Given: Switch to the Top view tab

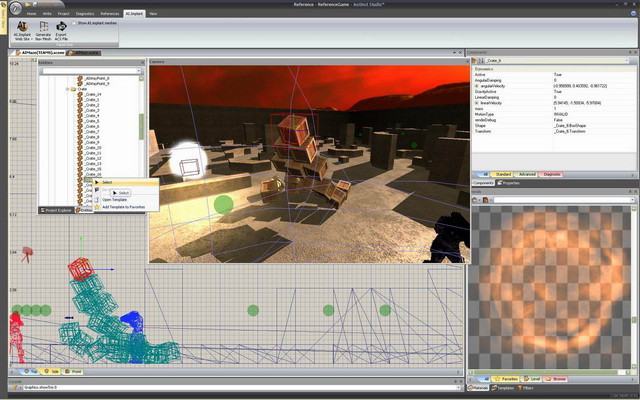Looking at the screenshot, I should point(30,372).
